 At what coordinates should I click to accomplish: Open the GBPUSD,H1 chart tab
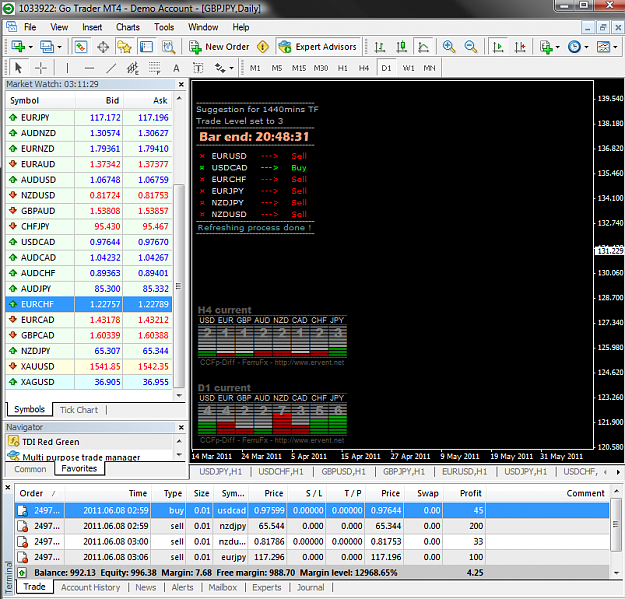coord(343,471)
